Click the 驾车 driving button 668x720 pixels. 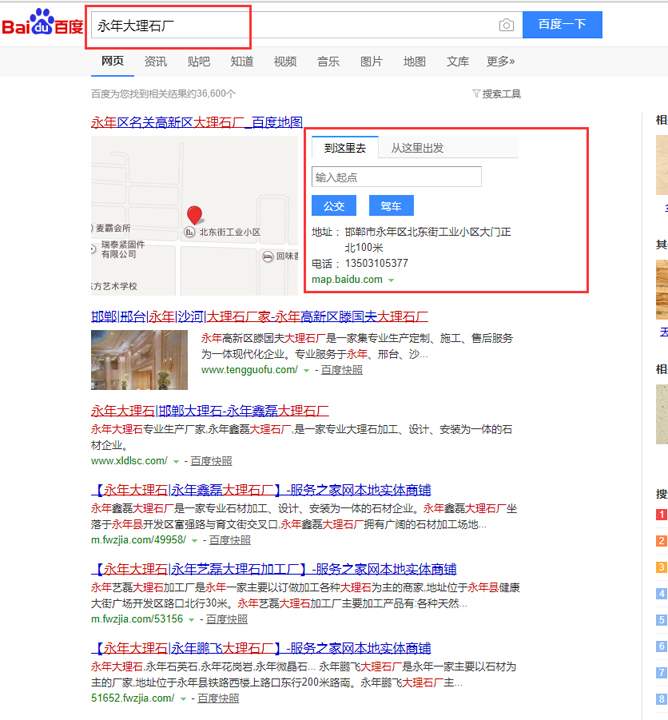click(390, 206)
